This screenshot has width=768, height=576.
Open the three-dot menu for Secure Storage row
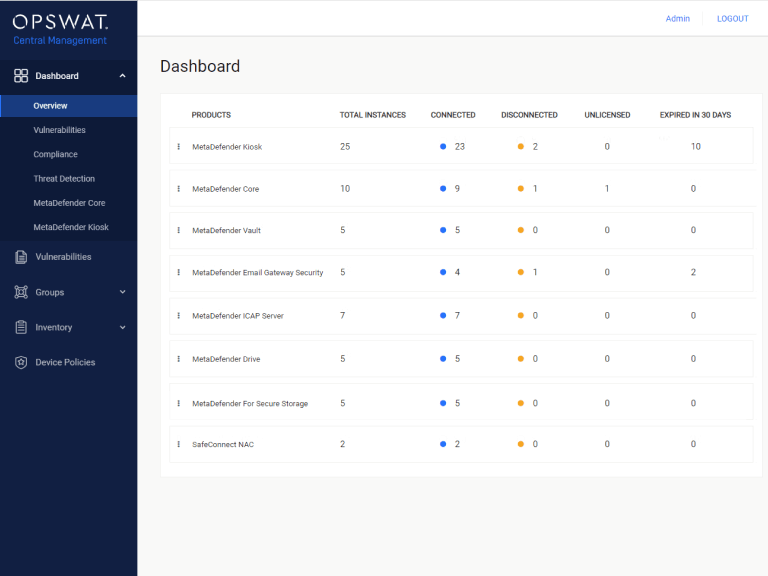tap(179, 403)
